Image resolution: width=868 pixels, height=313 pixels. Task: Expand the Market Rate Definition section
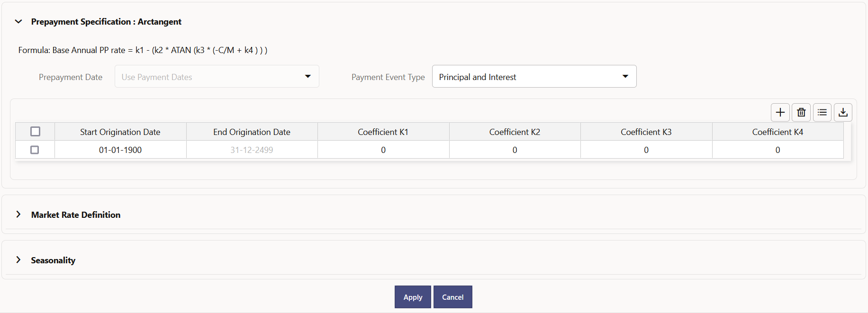pos(75,214)
